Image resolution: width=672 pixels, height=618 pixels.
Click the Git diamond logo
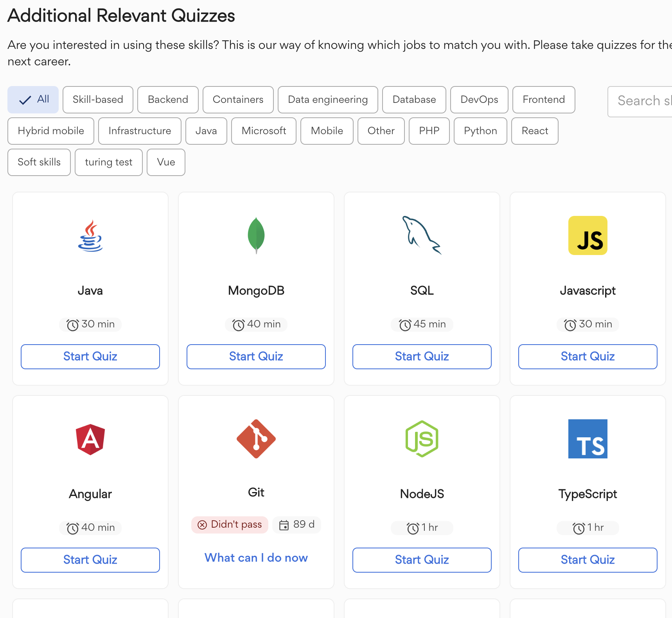pyautogui.click(x=256, y=439)
